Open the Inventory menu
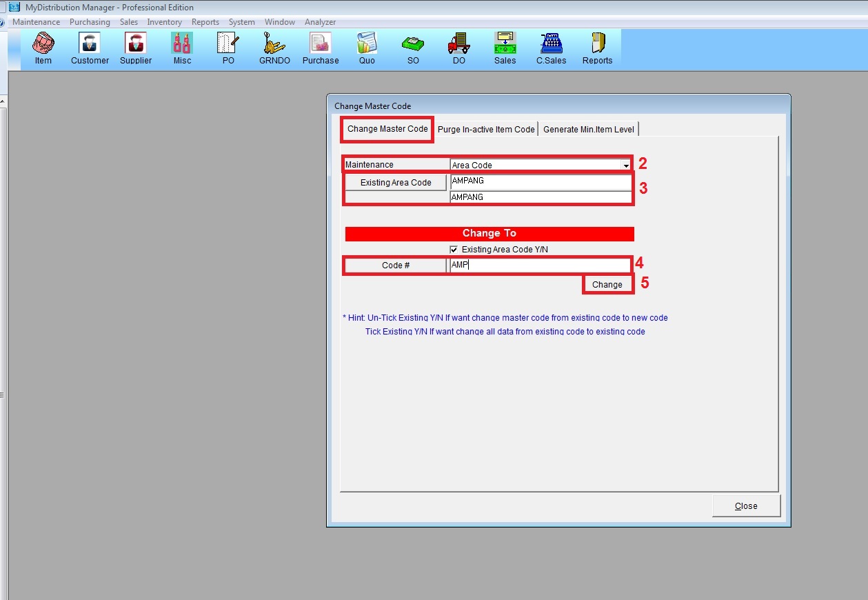 (x=164, y=22)
